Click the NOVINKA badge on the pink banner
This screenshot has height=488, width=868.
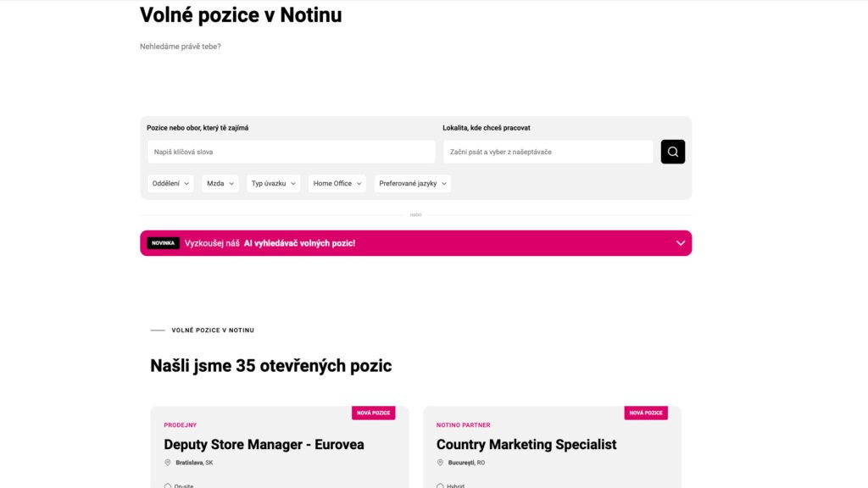163,243
